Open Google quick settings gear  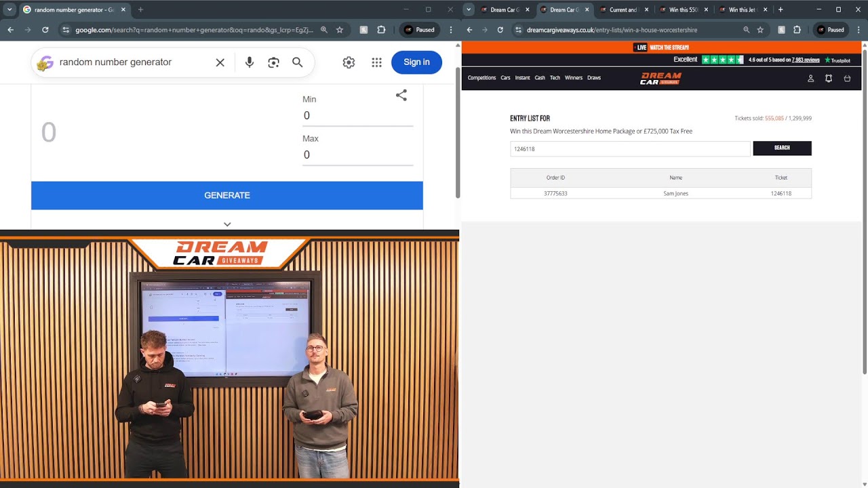349,62
